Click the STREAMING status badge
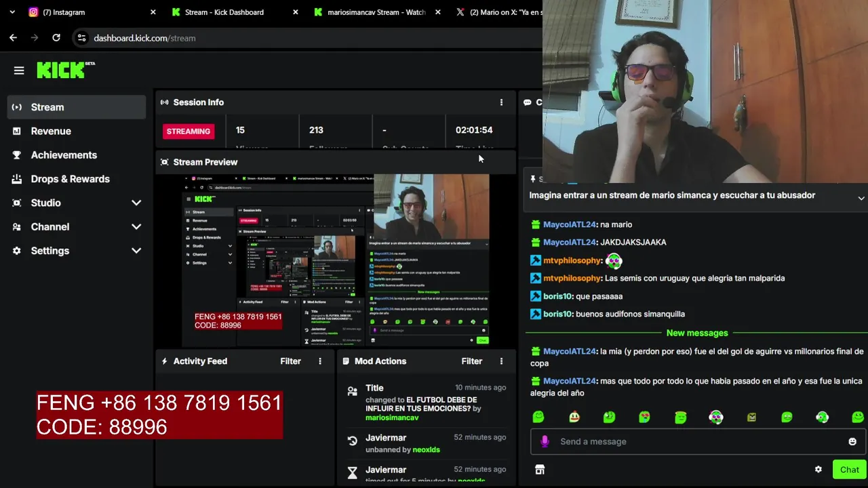The width and height of the screenshot is (868, 488). (189, 131)
